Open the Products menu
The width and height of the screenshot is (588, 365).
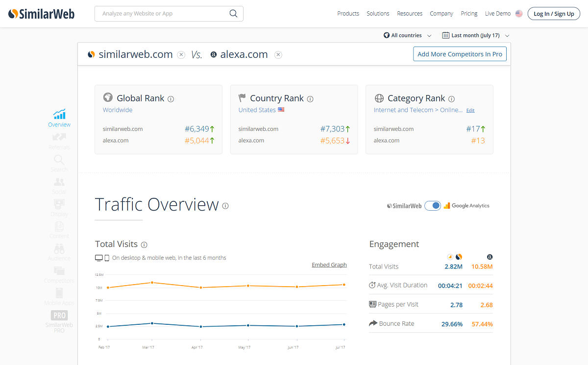pyautogui.click(x=348, y=14)
